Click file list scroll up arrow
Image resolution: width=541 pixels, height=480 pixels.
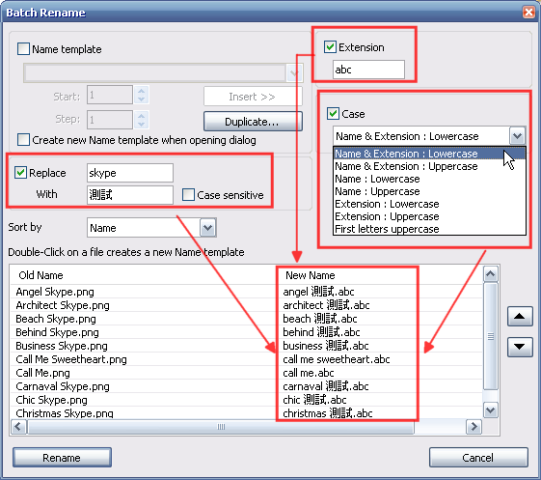(490, 274)
